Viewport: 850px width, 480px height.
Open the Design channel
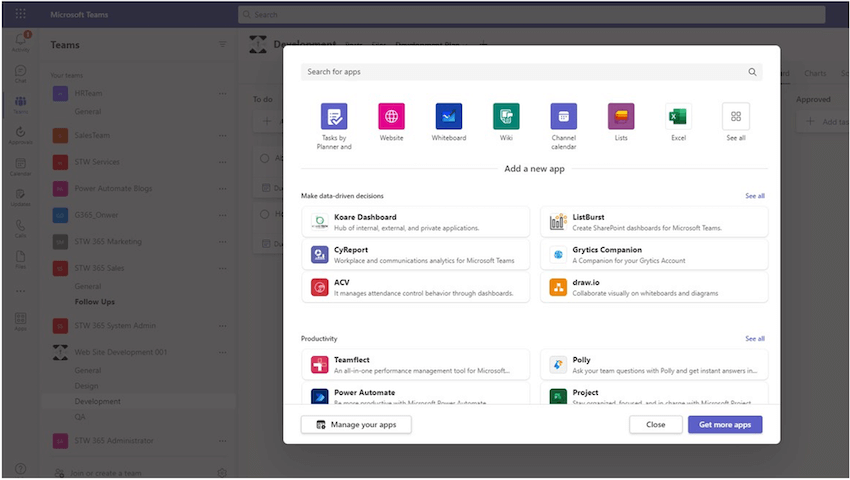[87, 386]
